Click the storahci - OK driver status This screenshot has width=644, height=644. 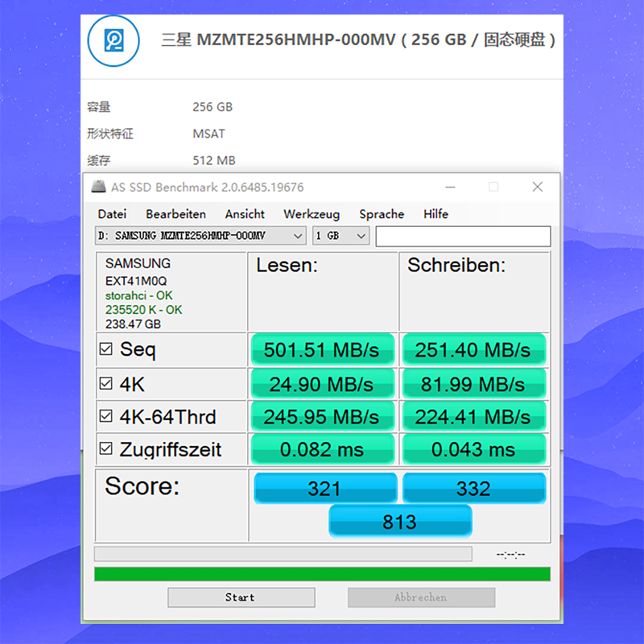138,295
